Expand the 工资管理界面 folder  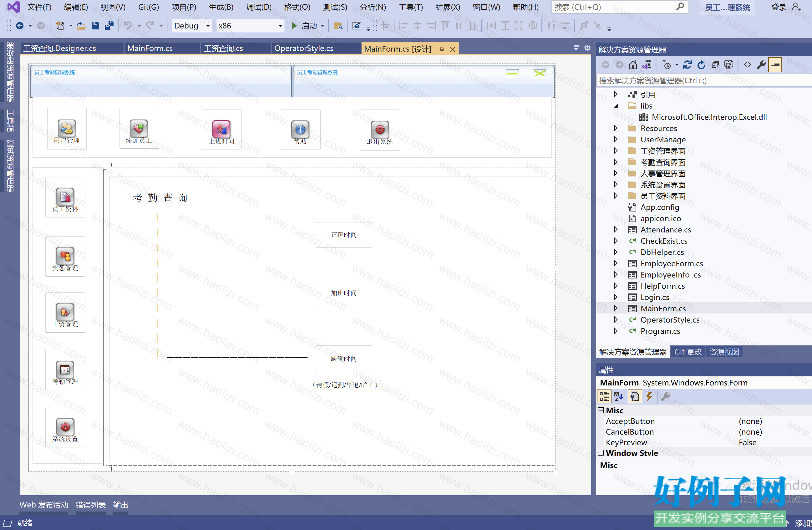(x=616, y=151)
